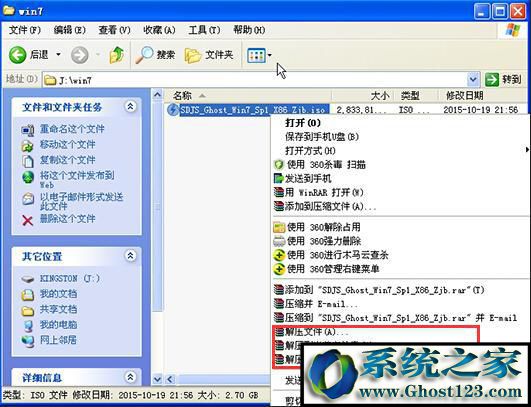Viewport: 531px width, 407px height.
Task: Toggle the Folders pane button
Action: click(209, 55)
